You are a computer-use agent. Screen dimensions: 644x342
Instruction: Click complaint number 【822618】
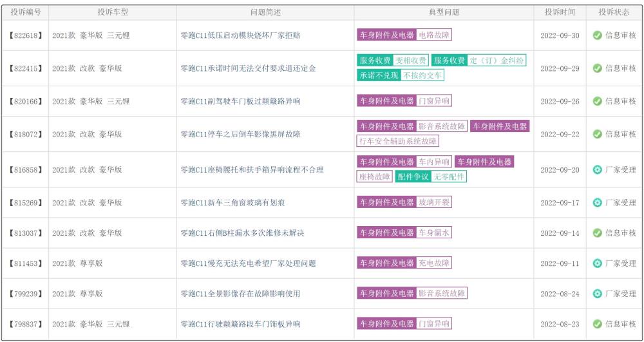[x=26, y=35]
